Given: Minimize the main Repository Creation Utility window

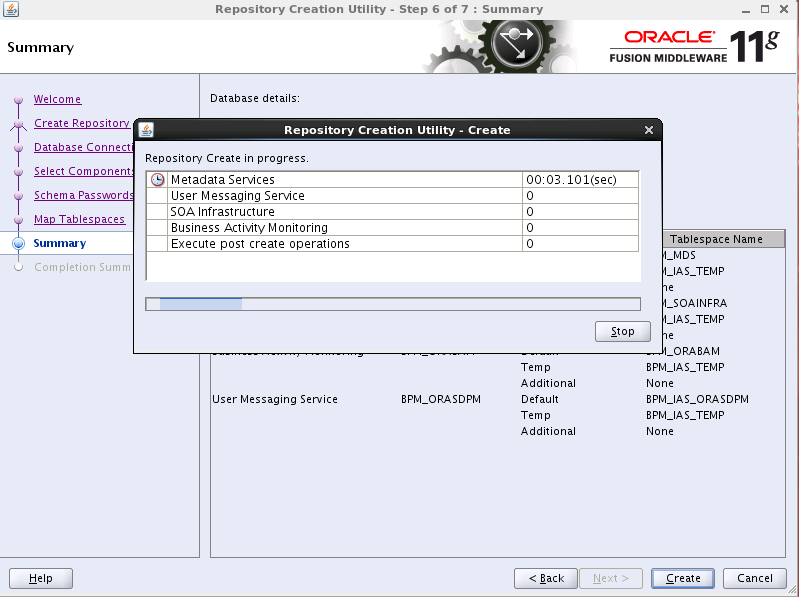Looking at the screenshot, I should click(746, 9).
